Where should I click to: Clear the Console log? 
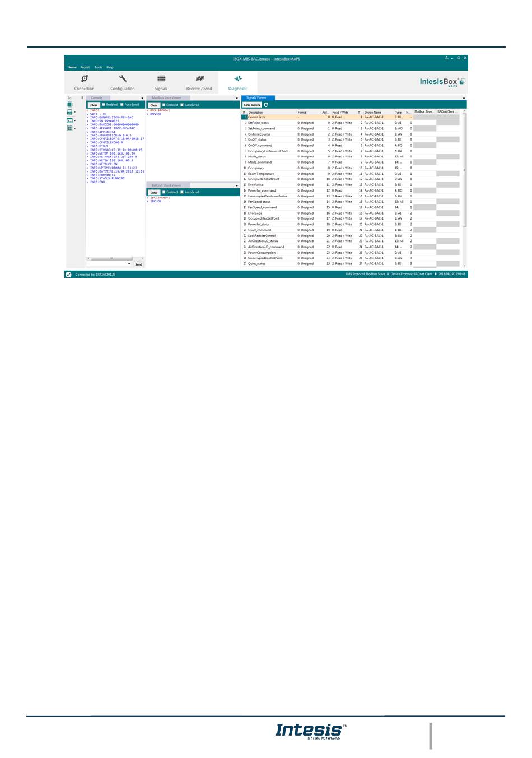pyautogui.click(x=94, y=105)
